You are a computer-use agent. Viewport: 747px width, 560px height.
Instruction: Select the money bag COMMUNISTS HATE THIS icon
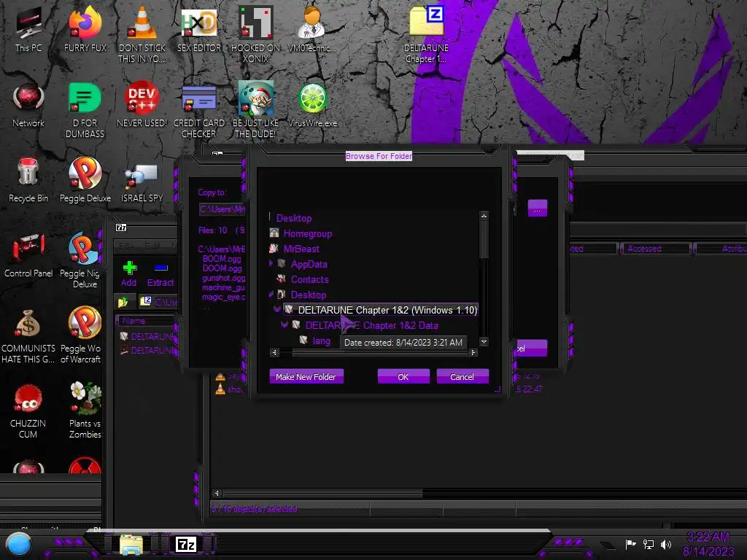pos(28,335)
